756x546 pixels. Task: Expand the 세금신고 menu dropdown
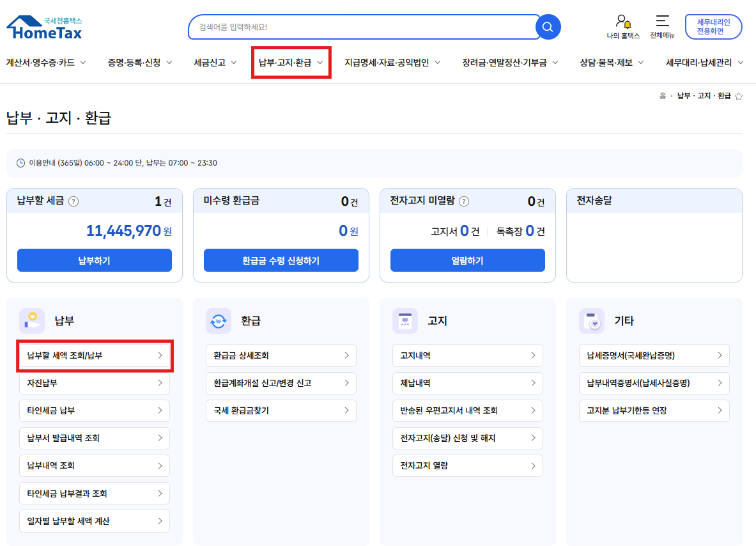tap(215, 63)
